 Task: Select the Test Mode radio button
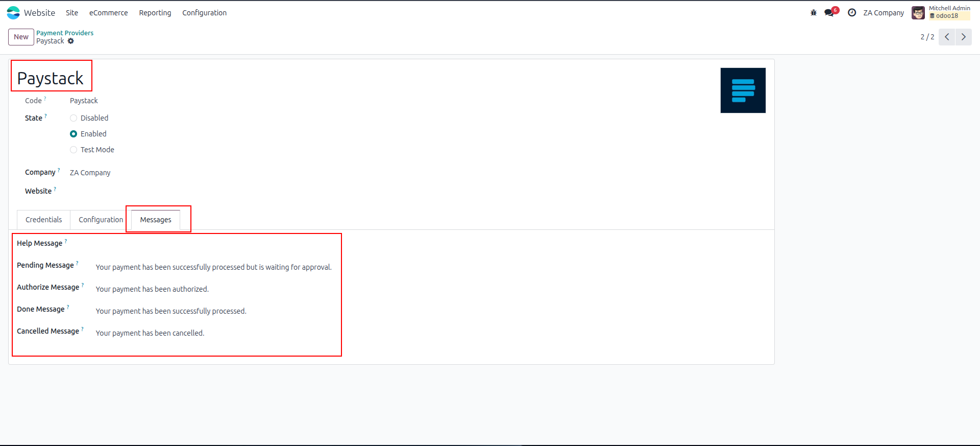73,150
